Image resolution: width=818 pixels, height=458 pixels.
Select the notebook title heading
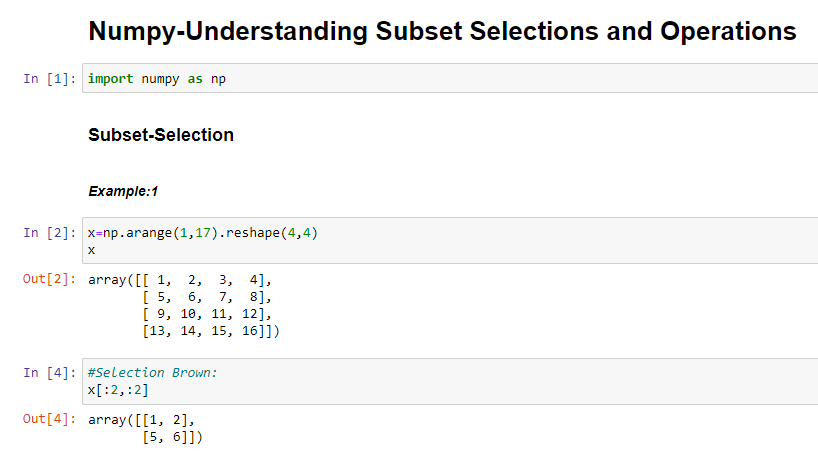point(442,31)
